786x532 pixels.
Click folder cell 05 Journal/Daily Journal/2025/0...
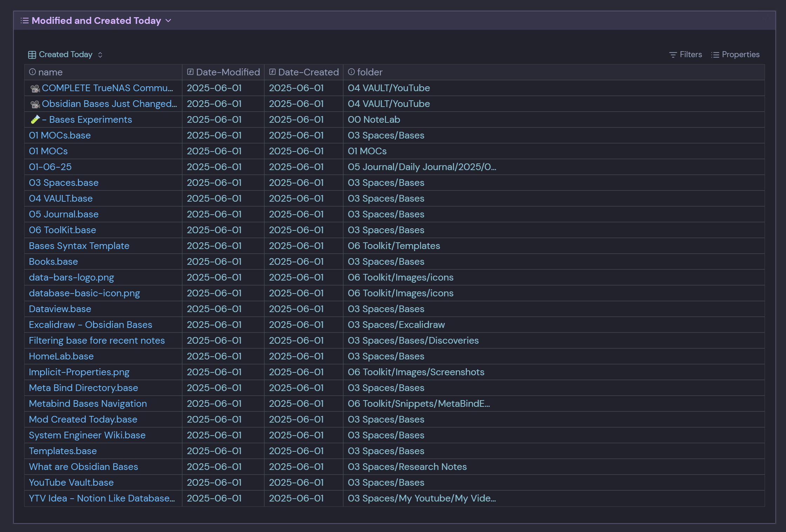click(x=554, y=167)
